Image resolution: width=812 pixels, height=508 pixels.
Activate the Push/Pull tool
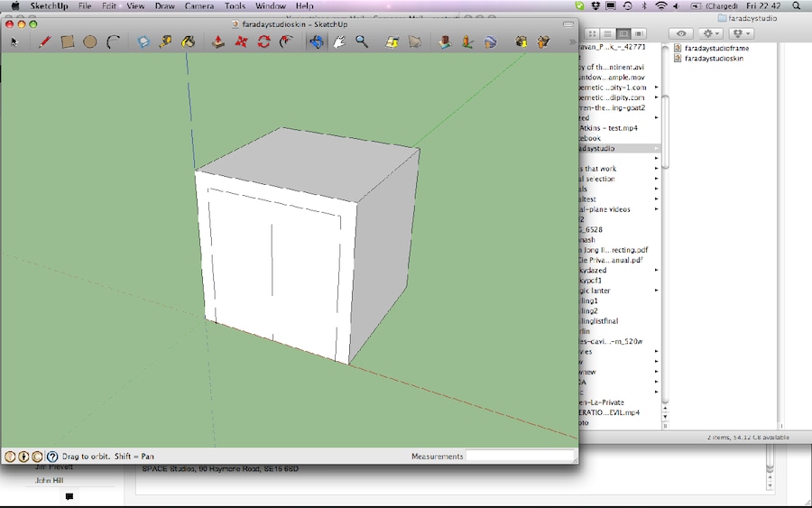pos(218,42)
